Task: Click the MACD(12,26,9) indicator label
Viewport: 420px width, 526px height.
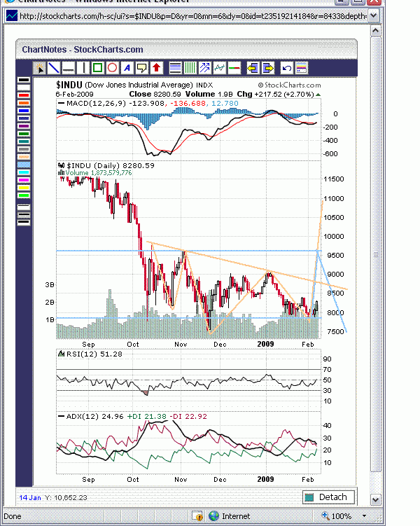Action: point(95,104)
